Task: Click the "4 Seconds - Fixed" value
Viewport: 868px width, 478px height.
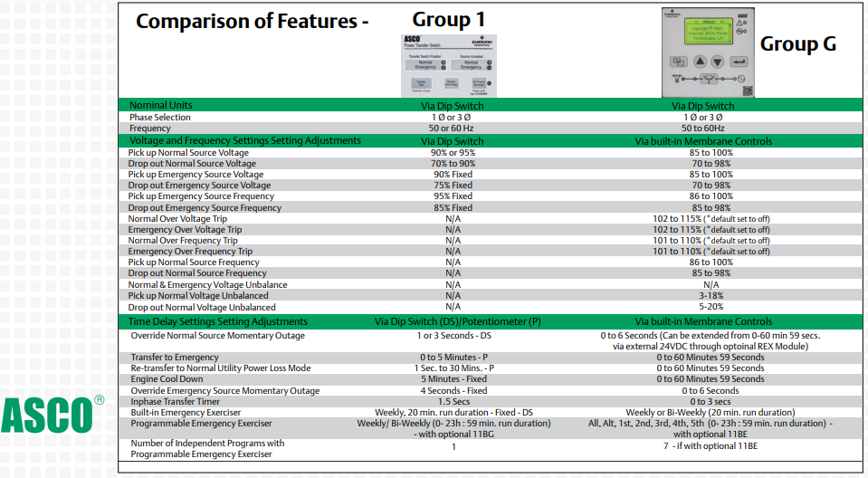Action: (454, 391)
